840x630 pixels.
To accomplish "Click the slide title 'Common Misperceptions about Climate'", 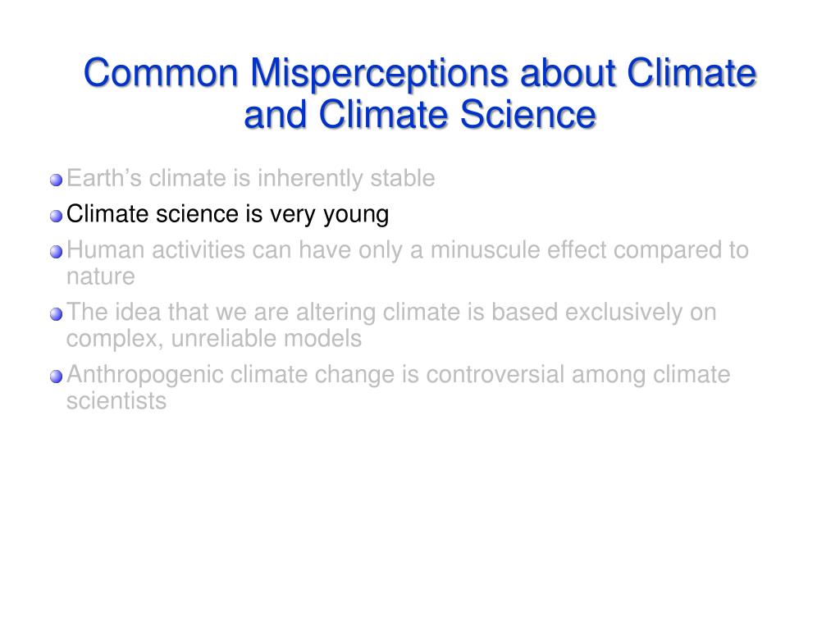I will (420, 73).
